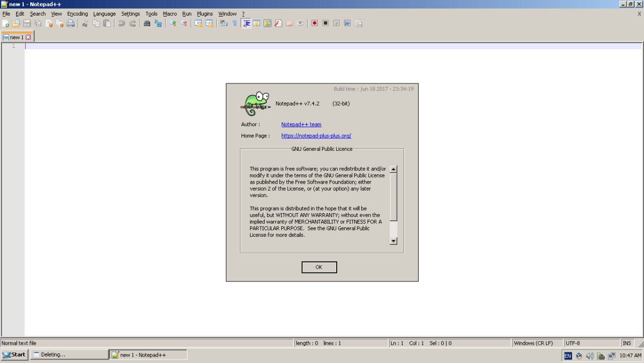Open the notepad-plus-plus.org home page link
This screenshot has width=644, height=363.
pos(316,136)
